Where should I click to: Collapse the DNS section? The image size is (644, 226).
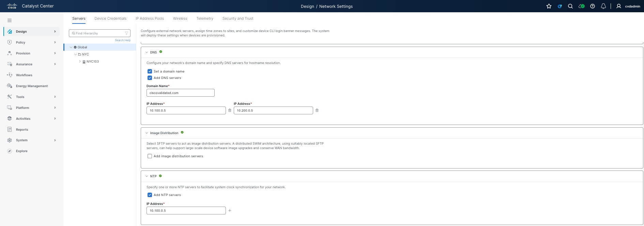tap(147, 52)
